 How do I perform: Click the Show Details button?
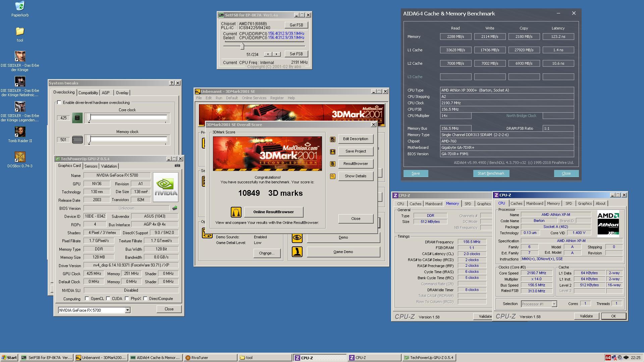pyautogui.click(x=356, y=176)
